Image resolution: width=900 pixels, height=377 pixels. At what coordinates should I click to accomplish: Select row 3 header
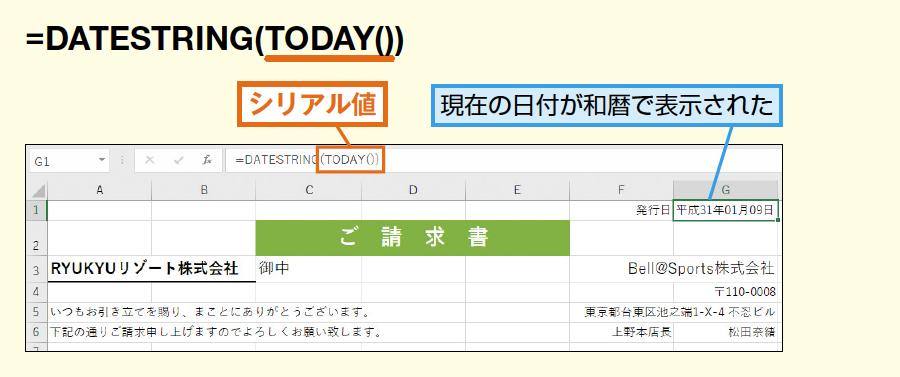click(x=37, y=269)
